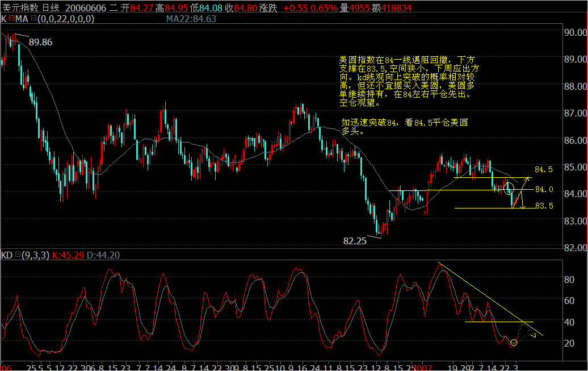Click the K:45.29 indicator value
588x371 pixels.
click(x=68, y=255)
